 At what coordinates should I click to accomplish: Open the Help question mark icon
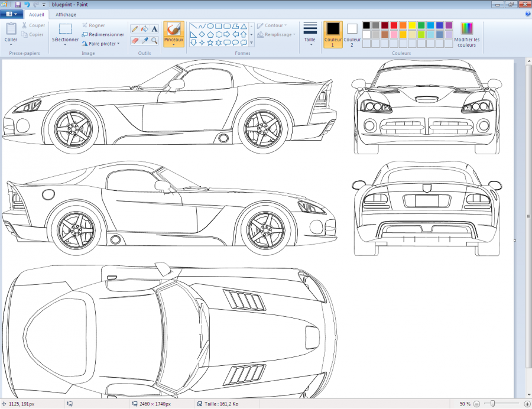pos(527,14)
